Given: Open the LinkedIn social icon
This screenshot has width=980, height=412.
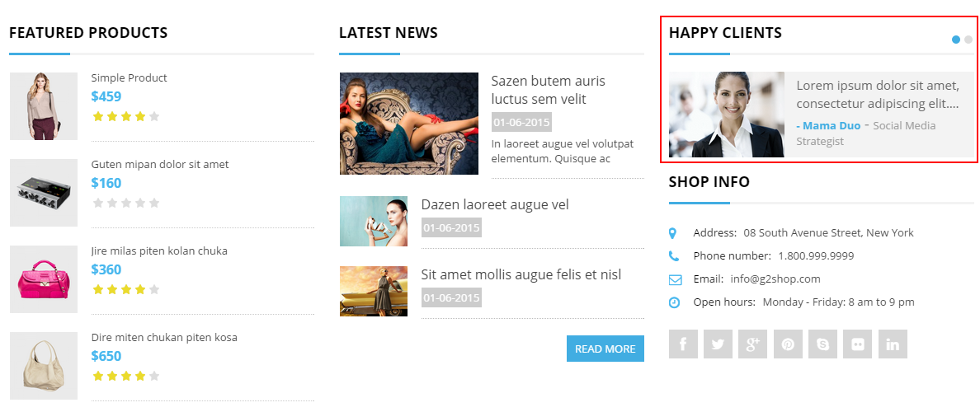Looking at the screenshot, I should [893, 344].
